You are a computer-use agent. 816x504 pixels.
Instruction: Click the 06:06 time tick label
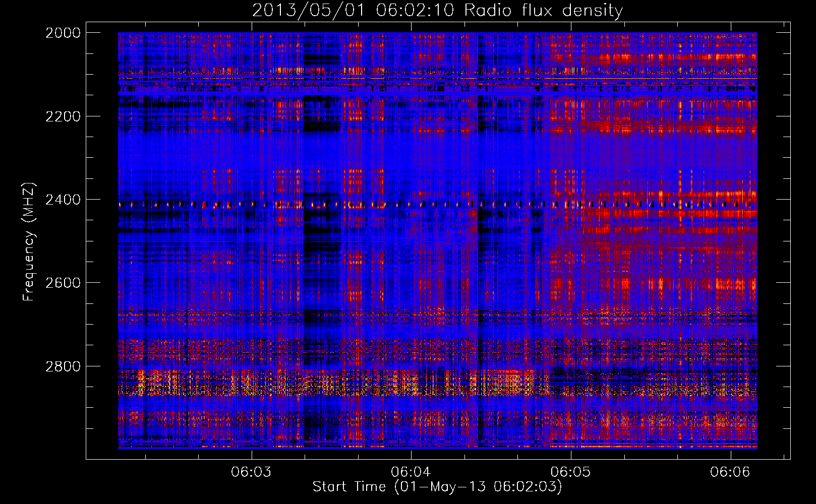pyautogui.click(x=730, y=472)
